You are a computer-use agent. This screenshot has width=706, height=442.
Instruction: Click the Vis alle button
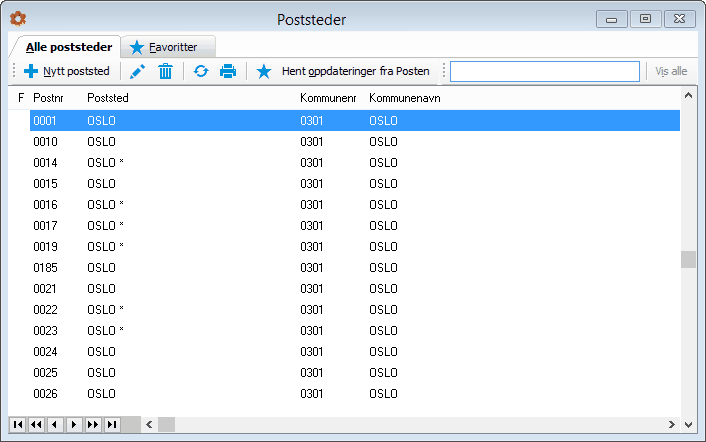[671, 71]
